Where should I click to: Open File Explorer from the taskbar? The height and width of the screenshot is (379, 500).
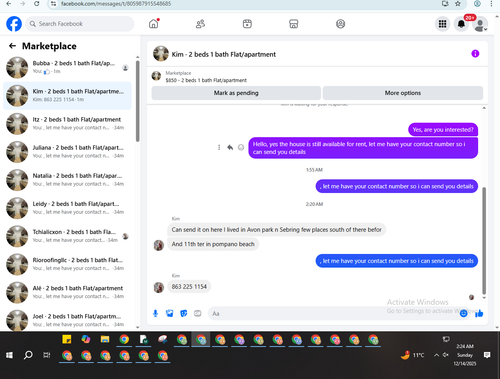click(105, 340)
